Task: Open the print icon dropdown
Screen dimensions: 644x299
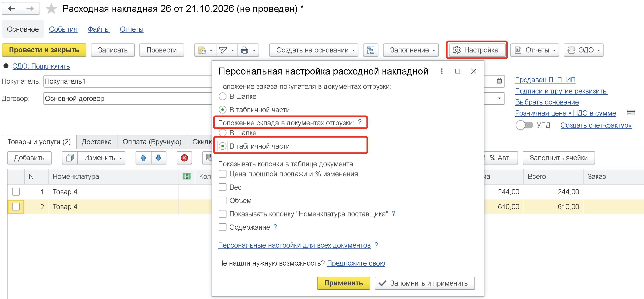Action: coord(248,50)
